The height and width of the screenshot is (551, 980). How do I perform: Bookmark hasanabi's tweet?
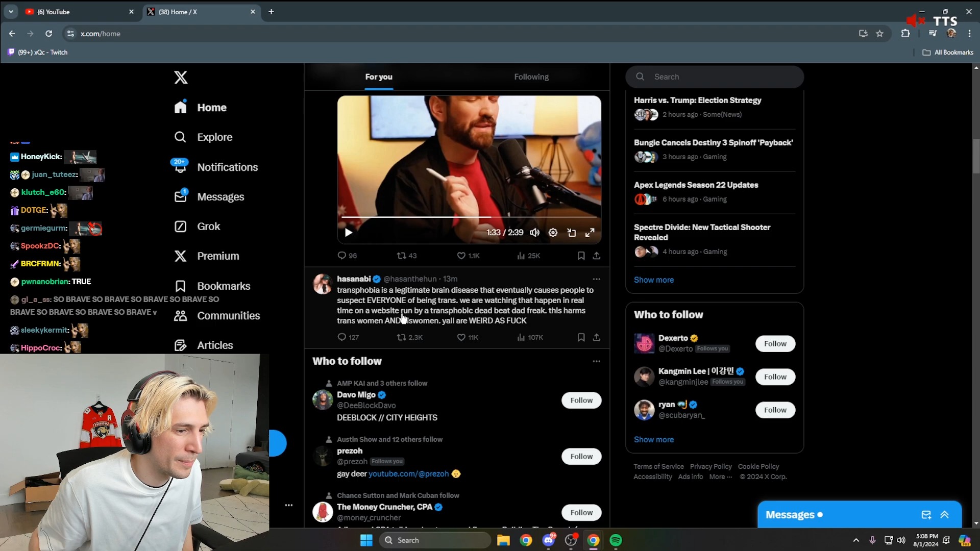(x=581, y=337)
